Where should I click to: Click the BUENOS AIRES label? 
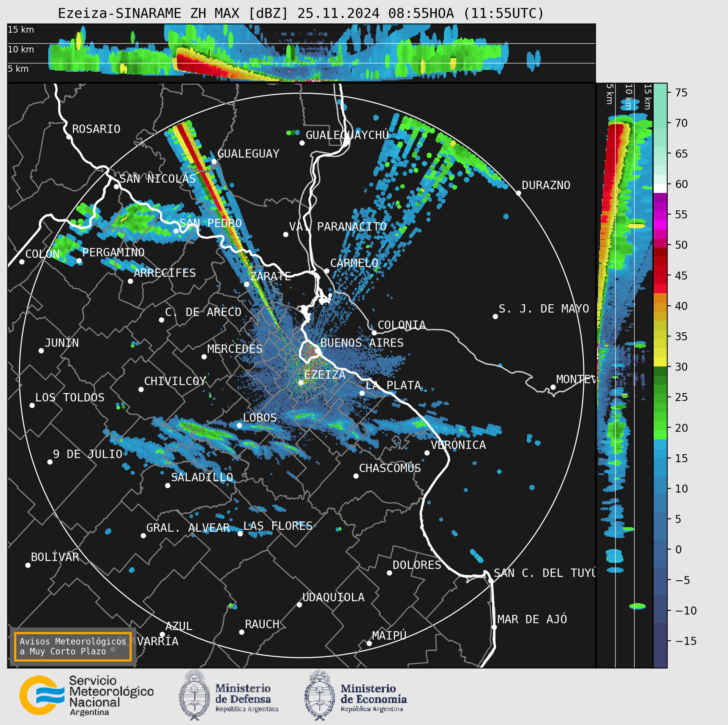(x=362, y=343)
